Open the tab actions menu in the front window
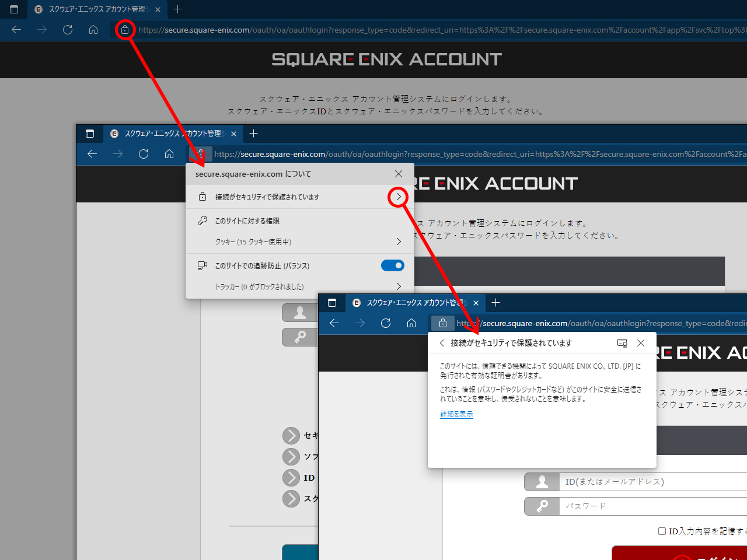This screenshot has height=560, width=747. pos(332,303)
